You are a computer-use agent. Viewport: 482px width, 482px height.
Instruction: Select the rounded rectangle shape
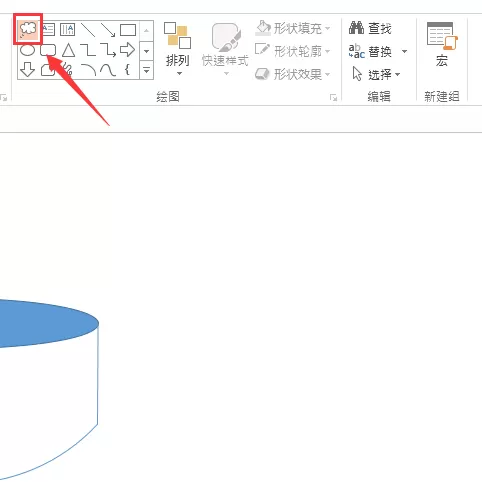pos(48,50)
